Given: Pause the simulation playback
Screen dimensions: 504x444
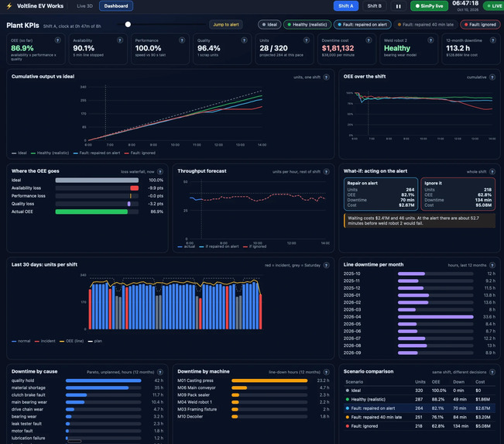Looking at the screenshot, I should [398, 6].
